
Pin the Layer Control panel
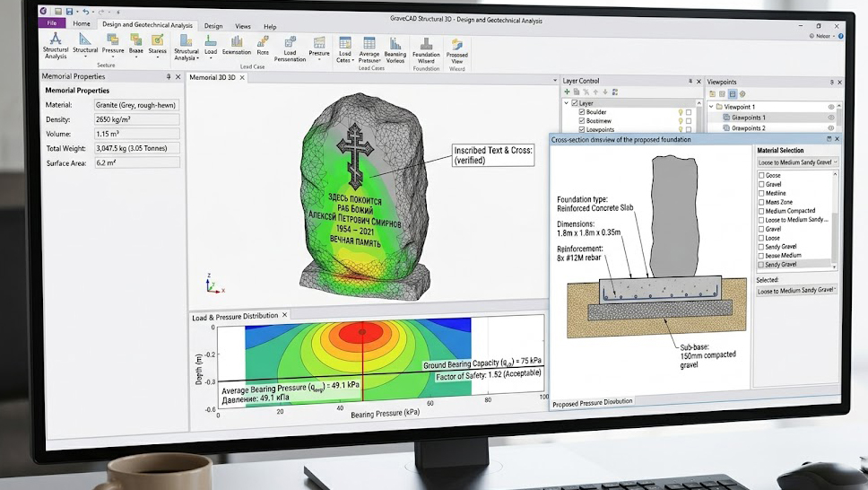pyautogui.click(x=690, y=82)
